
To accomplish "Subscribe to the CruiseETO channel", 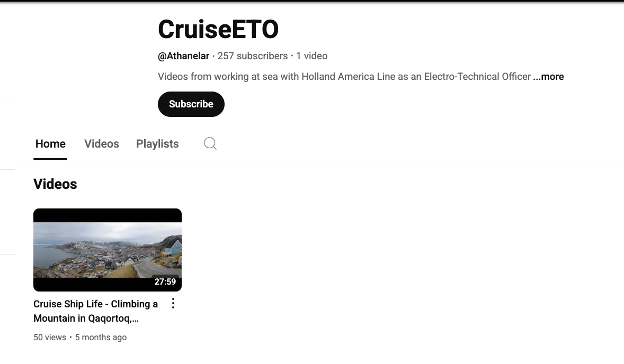I will pos(191,104).
